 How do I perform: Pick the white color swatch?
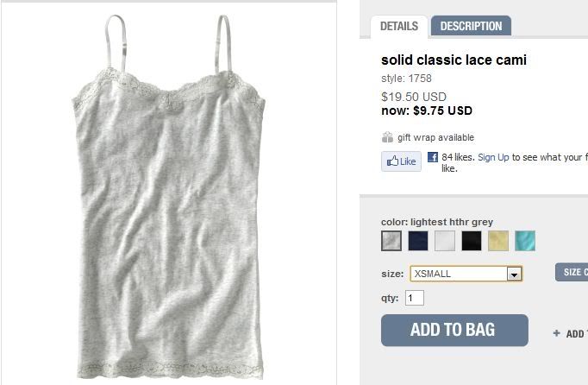point(445,241)
